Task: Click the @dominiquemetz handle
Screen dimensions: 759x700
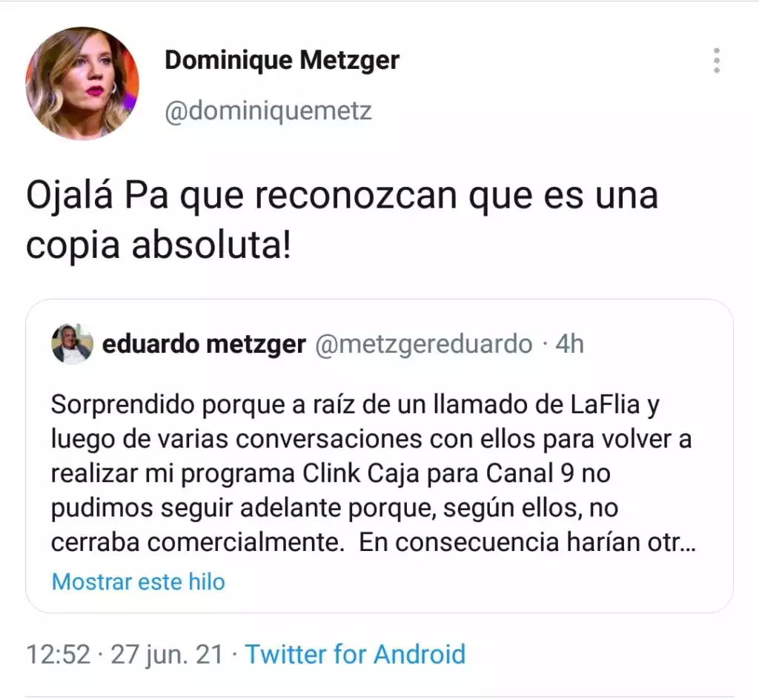Action: (268, 111)
